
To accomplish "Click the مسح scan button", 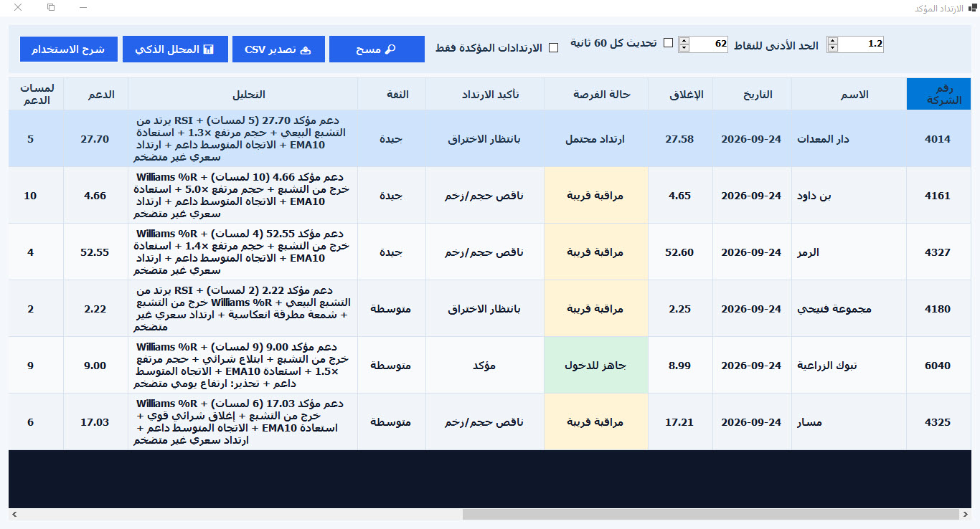I will coord(377,49).
